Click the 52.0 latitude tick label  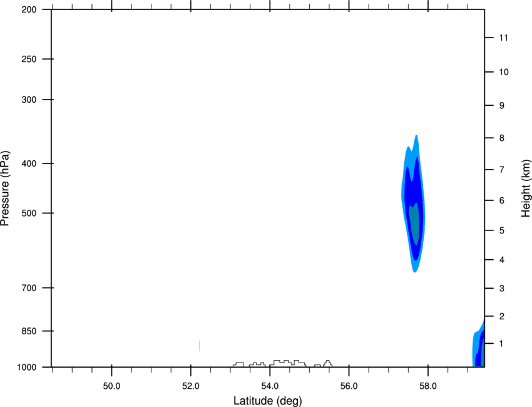click(191, 386)
